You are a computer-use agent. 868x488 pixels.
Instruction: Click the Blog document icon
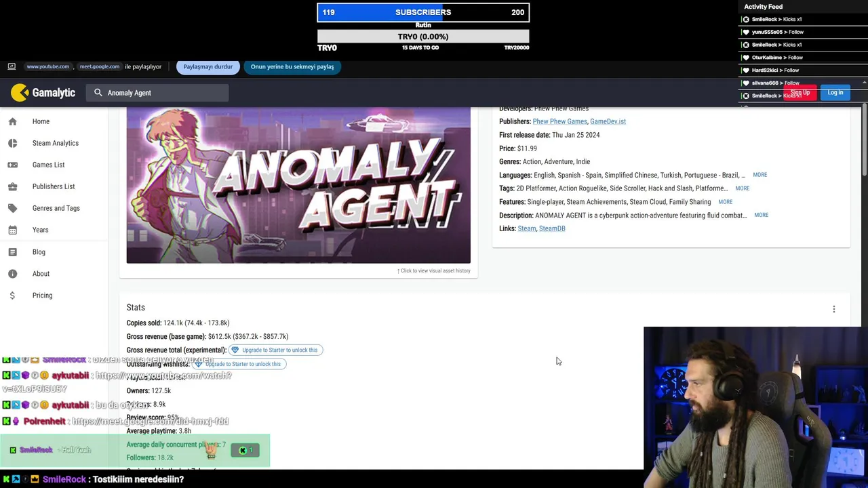pos(12,252)
